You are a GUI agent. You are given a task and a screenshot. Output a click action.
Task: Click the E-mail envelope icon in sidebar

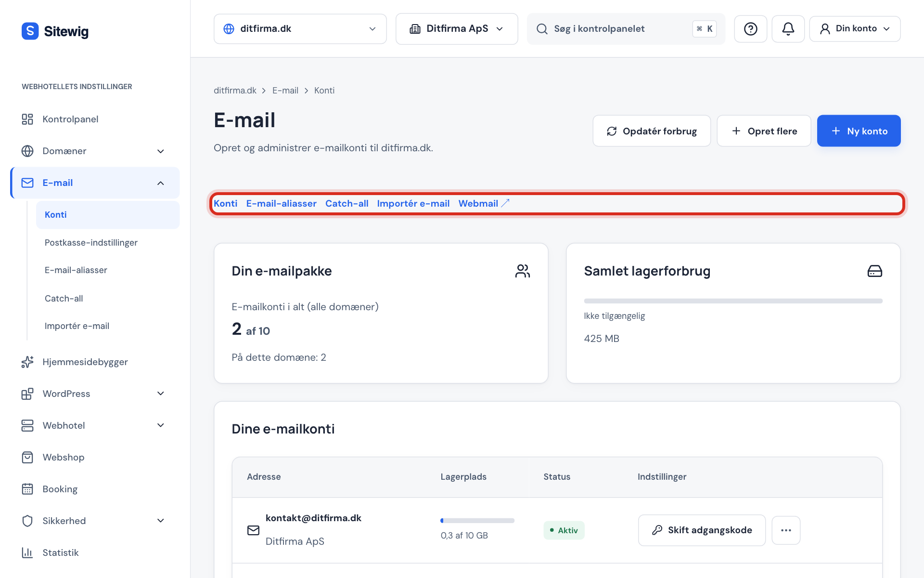pos(27,183)
